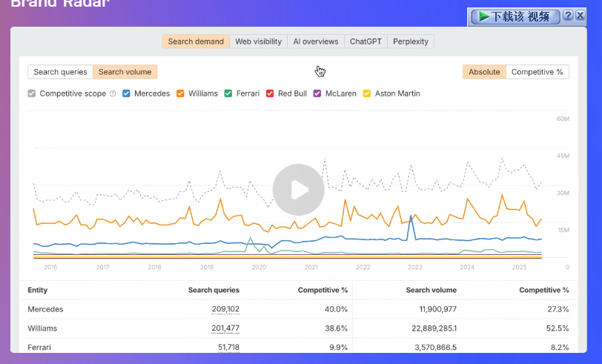This screenshot has height=364, width=602.
Task: Click 2023 label on chart axis
Action: (415, 267)
